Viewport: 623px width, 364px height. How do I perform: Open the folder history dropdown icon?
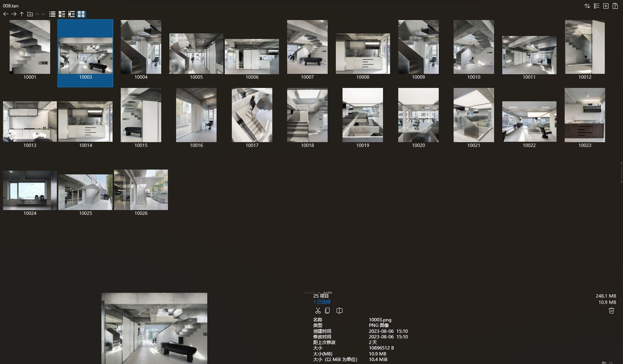coord(30,14)
